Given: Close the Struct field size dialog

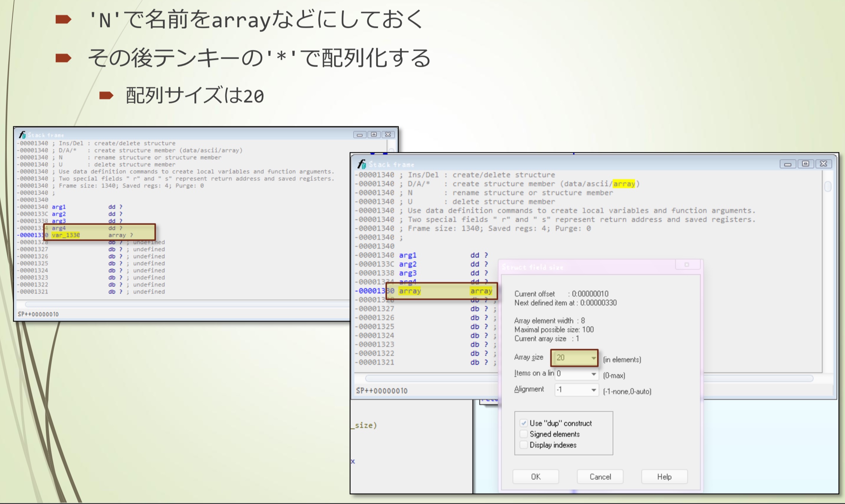Looking at the screenshot, I should [x=687, y=265].
